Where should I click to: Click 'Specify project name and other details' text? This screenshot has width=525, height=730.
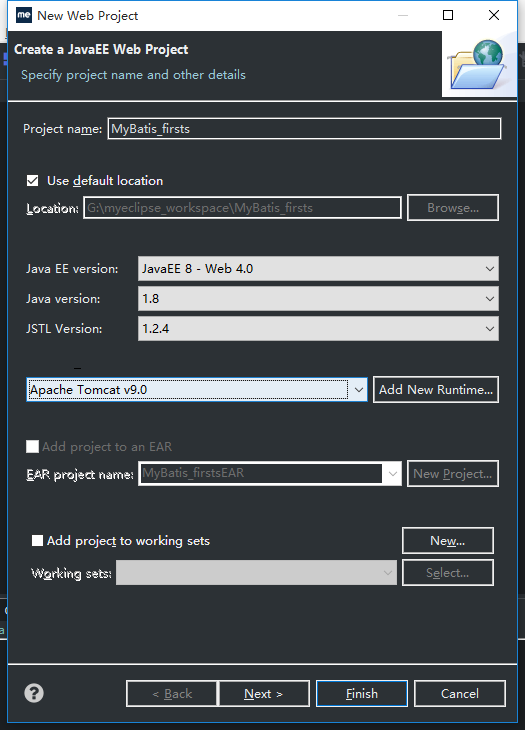pos(133,74)
